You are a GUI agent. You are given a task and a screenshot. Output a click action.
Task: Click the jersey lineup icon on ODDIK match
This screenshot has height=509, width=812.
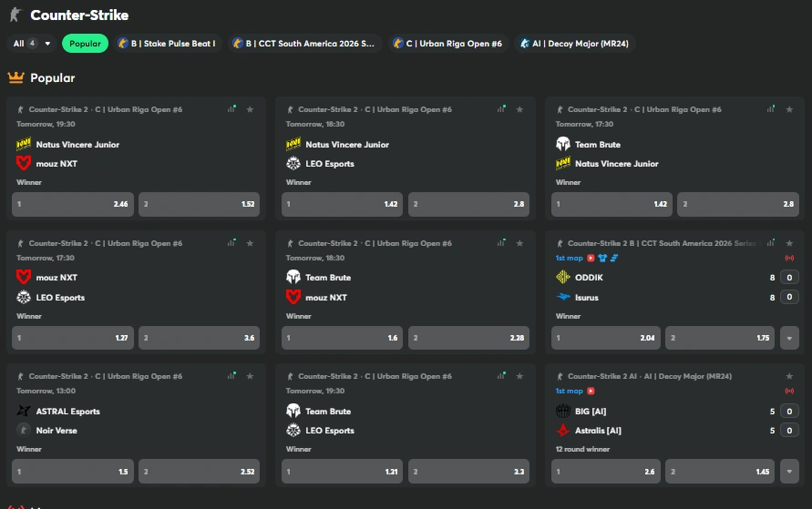(602, 258)
